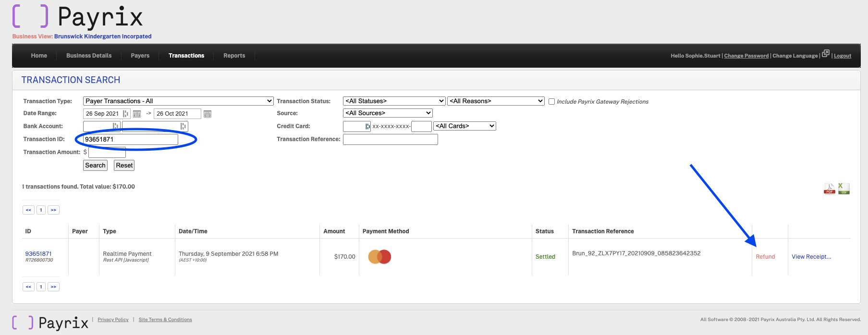This screenshot has width=868, height=335.
Task: Click the Payrix logo in the header
Action: [x=78, y=17]
